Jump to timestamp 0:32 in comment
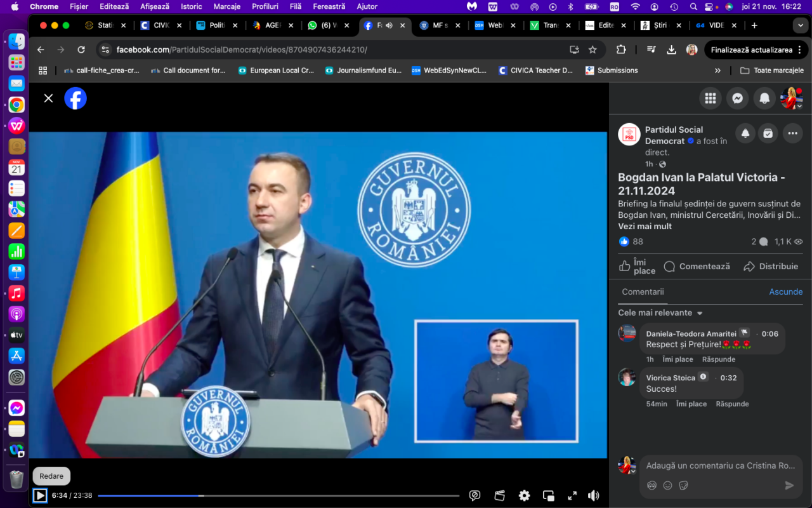This screenshot has width=812, height=508. point(729,377)
